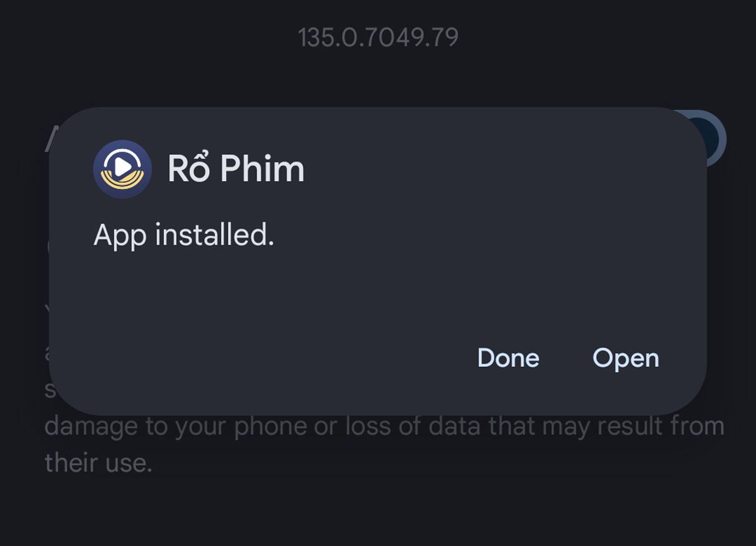Dismiss the dialog with Done

[x=508, y=358]
